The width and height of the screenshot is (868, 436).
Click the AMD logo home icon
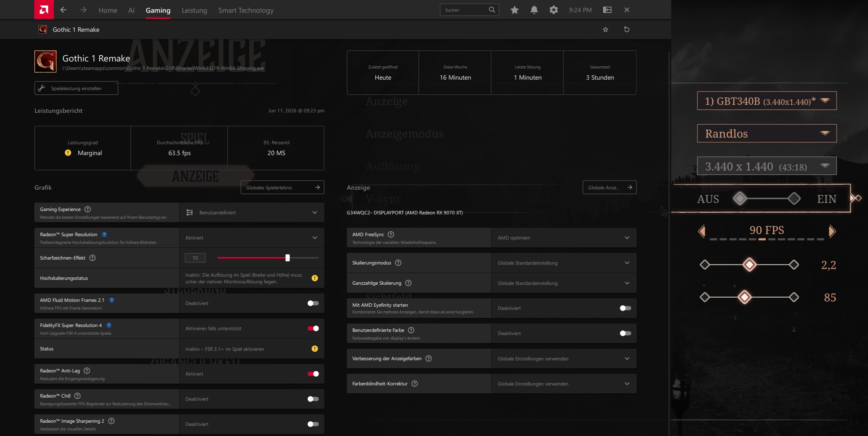tap(44, 9)
